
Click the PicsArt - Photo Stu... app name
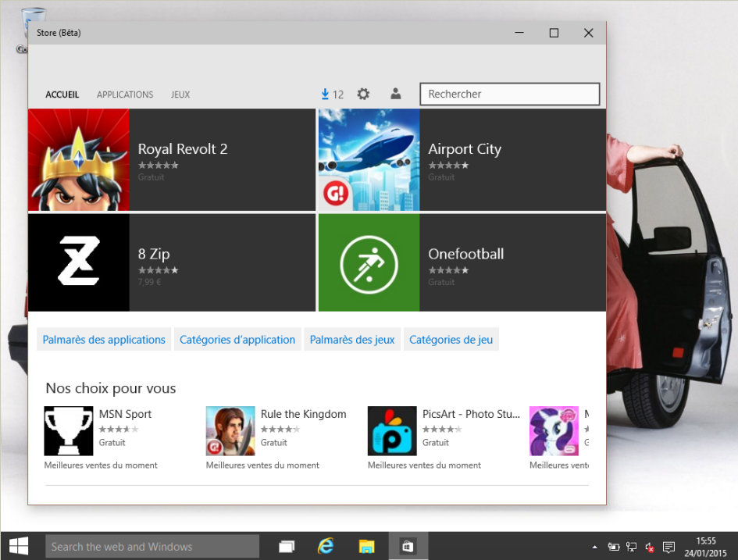coord(471,414)
